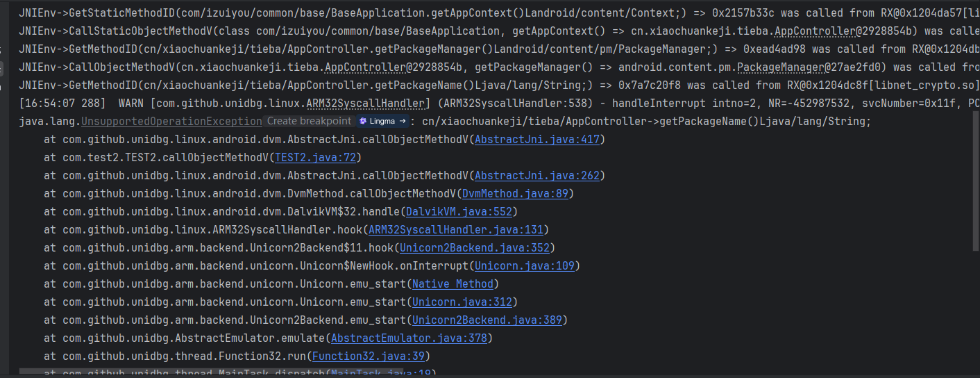Jump to Function32.java:39
This screenshot has width=980, height=378.
pyautogui.click(x=368, y=356)
